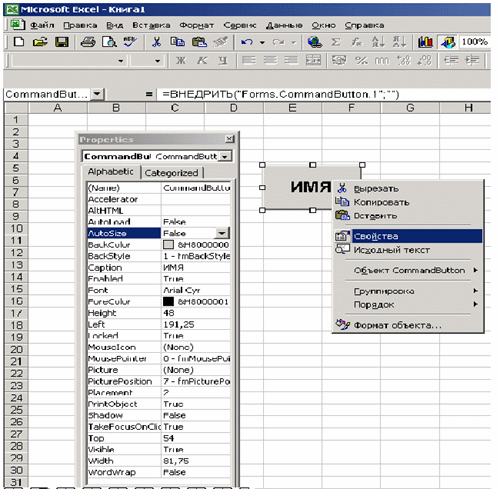
Task: Paste with the toolbar clipboard icon
Action: [x=199, y=42]
